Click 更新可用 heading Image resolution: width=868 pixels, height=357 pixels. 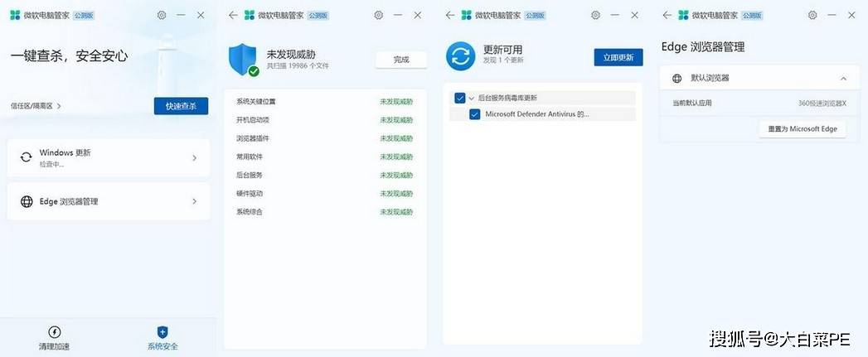coord(502,49)
